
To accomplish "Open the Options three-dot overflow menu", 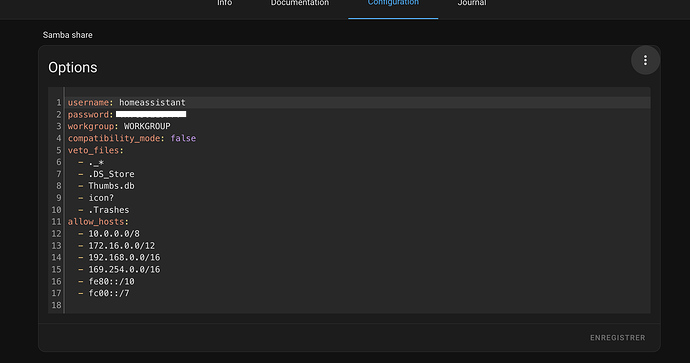I will point(645,60).
